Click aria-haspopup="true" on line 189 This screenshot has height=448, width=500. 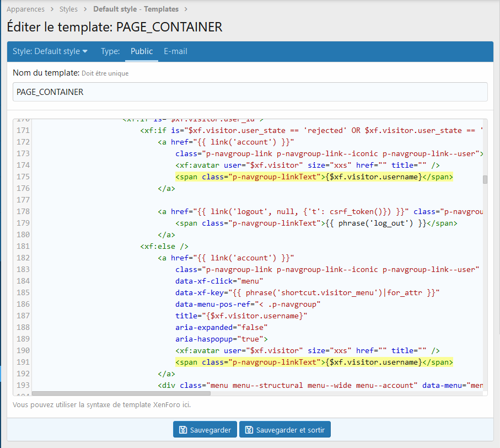(x=221, y=339)
